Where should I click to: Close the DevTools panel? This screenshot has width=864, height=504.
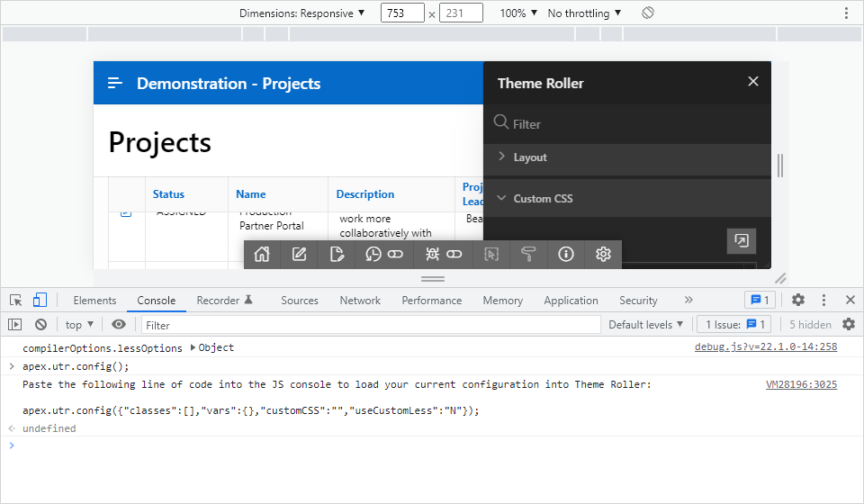850,300
